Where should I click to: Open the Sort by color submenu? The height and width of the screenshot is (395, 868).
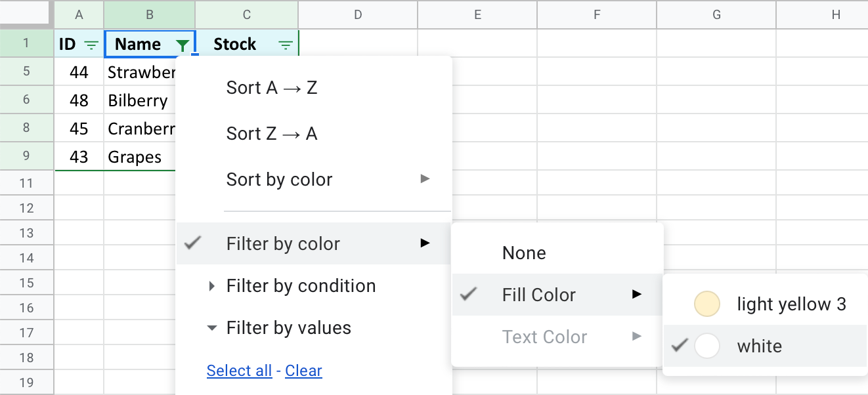click(x=279, y=179)
